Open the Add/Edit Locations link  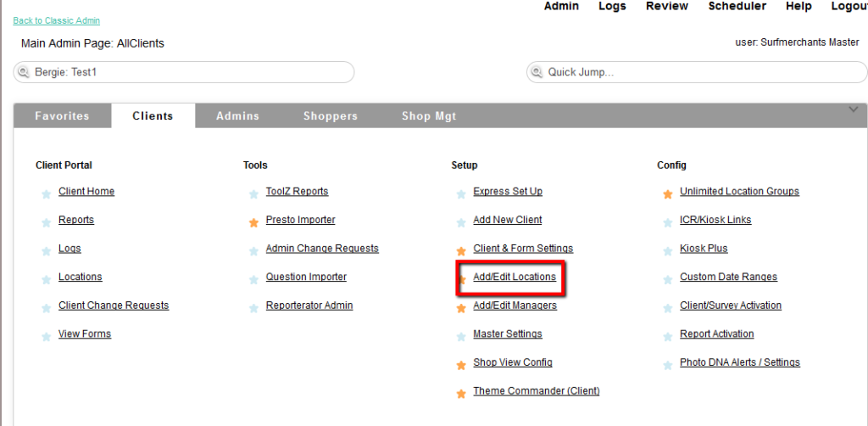(x=515, y=277)
